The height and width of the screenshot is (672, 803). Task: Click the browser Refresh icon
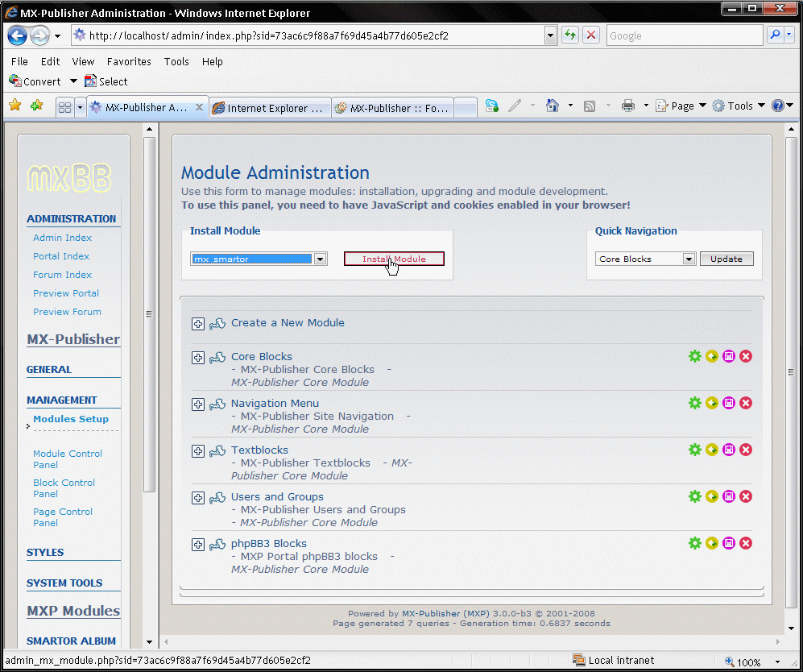pyautogui.click(x=570, y=35)
